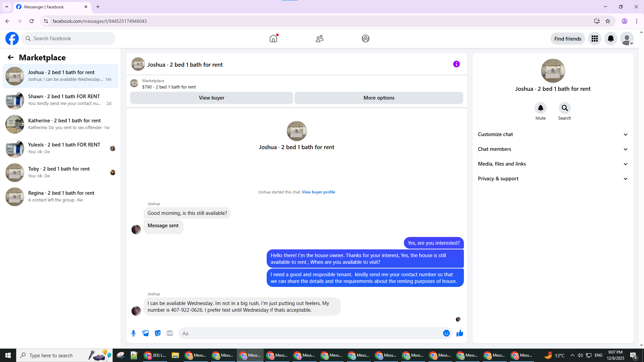Screen dimensions: 644x362
Task: Expand the Customize chat section
Action: coord(553,134)
